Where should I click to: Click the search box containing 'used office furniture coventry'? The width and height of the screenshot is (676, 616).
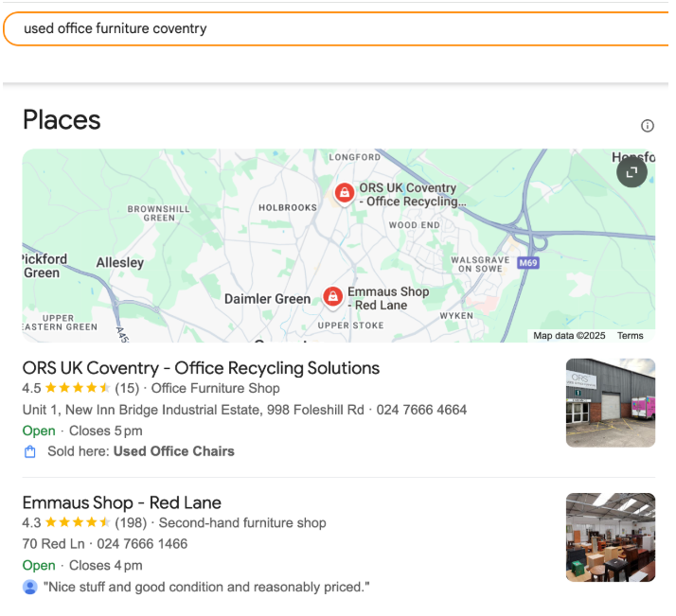tap(336, 29)
